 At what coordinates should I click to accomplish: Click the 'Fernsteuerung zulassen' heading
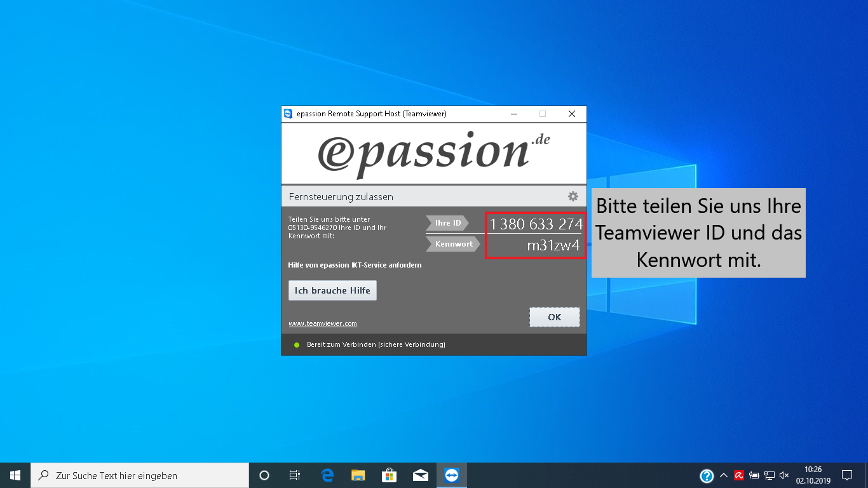341,197
